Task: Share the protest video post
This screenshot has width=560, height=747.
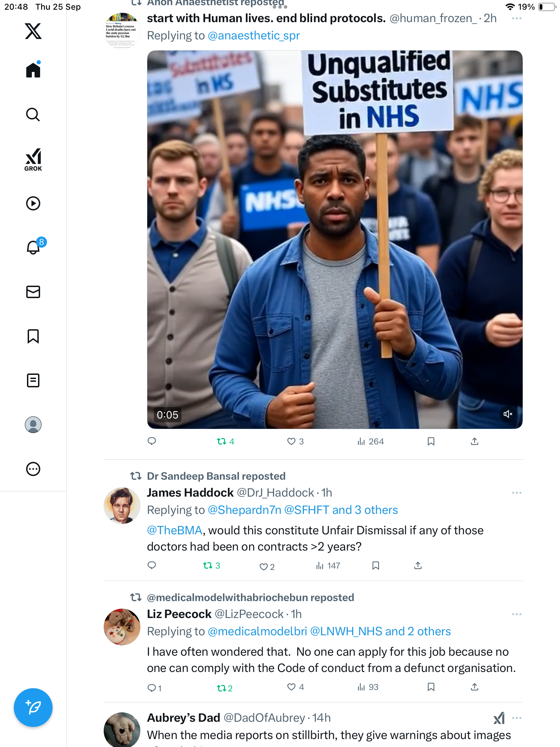Action: coord(475,441)
